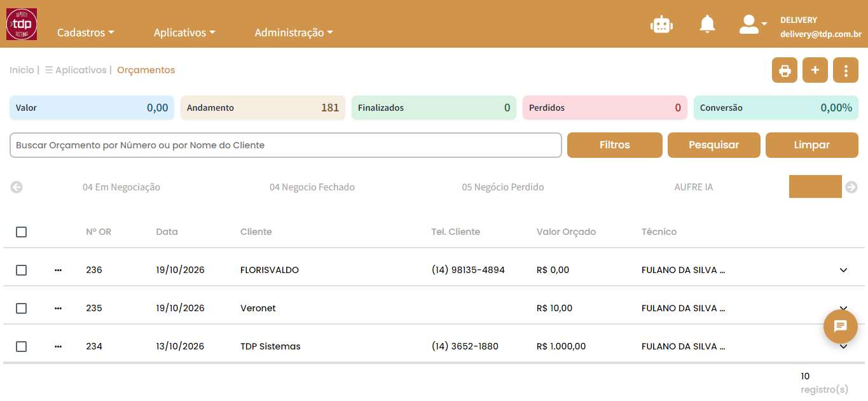Check the box for FLORISVALDO row

click(21, 270)
